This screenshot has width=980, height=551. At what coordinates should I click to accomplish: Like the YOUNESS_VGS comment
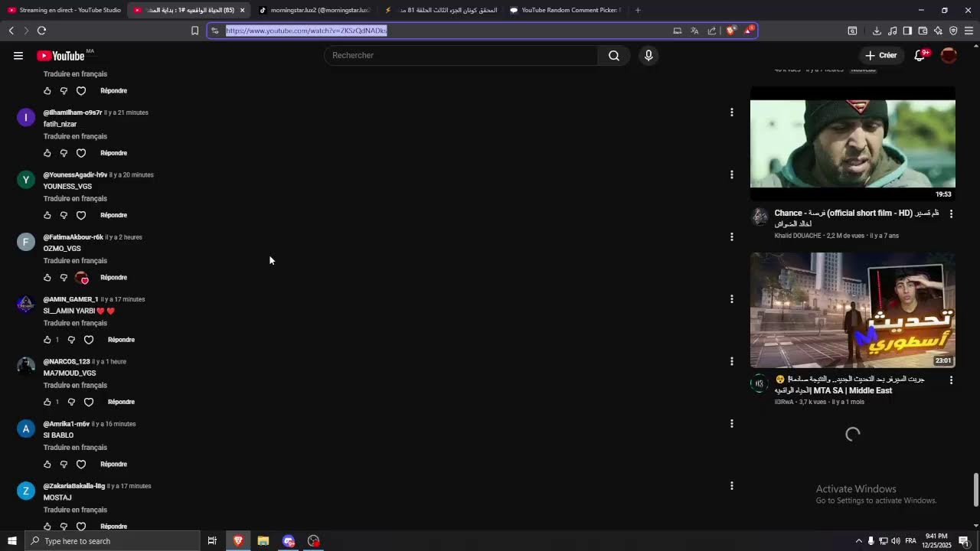coord(47,215)
